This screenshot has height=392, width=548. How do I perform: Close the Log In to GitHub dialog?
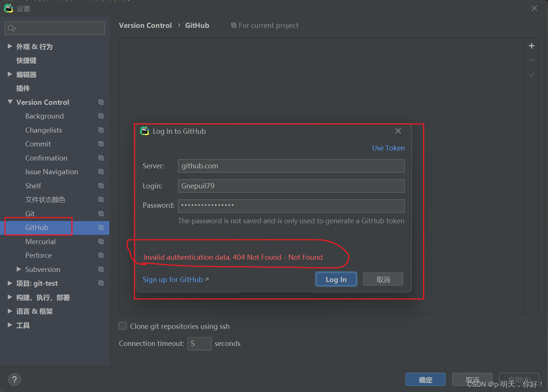[x=398, y=131]
